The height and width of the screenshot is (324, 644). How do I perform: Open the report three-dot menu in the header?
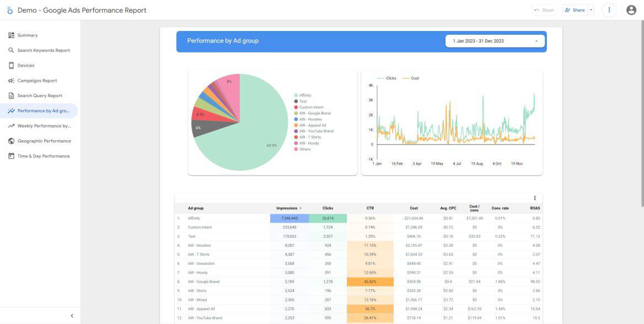click(x=609, y=9)
